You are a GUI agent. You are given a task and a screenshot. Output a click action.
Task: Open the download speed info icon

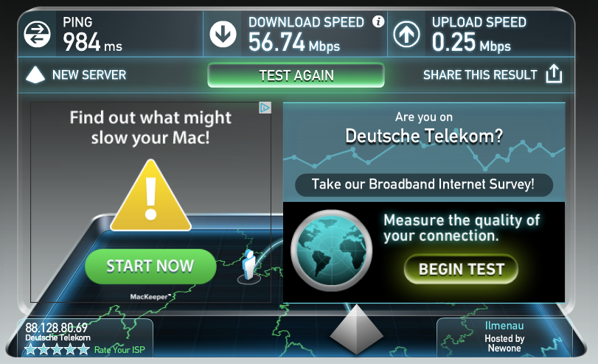(x=378, y=21)
